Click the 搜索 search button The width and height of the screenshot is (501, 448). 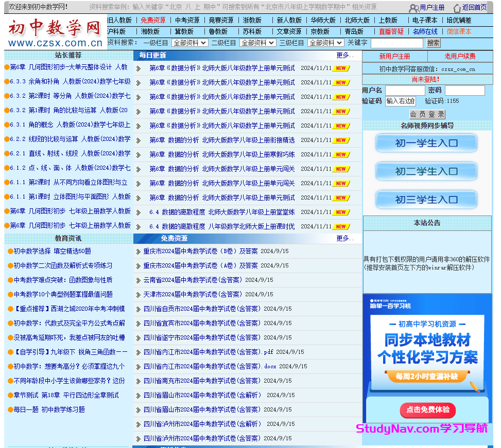pos(433,43)
